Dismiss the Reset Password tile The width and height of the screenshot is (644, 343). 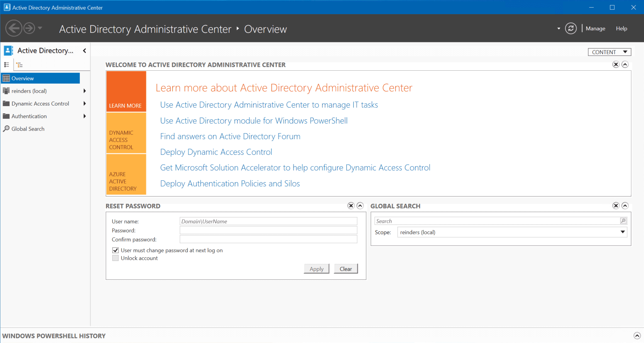pyautogui.click(x=351, y=206)
